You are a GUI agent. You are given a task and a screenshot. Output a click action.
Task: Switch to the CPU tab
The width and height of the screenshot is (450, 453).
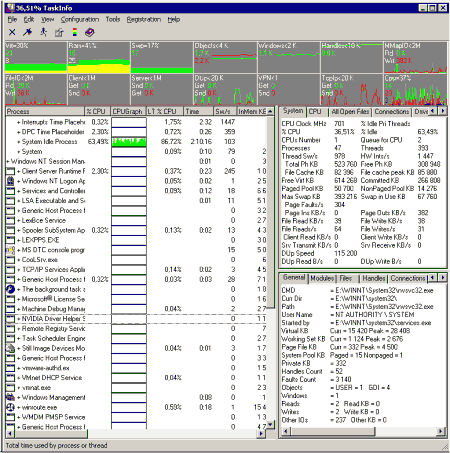coord(315,112)
